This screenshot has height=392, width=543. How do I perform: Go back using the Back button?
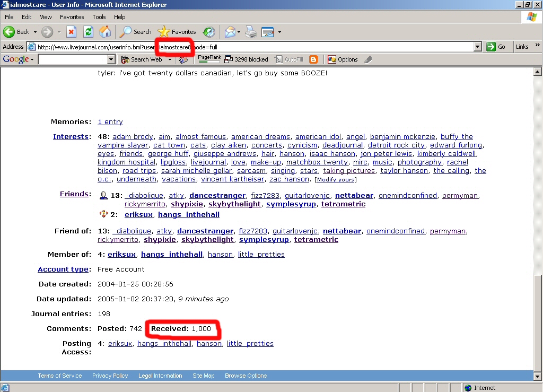click(16, 32)
